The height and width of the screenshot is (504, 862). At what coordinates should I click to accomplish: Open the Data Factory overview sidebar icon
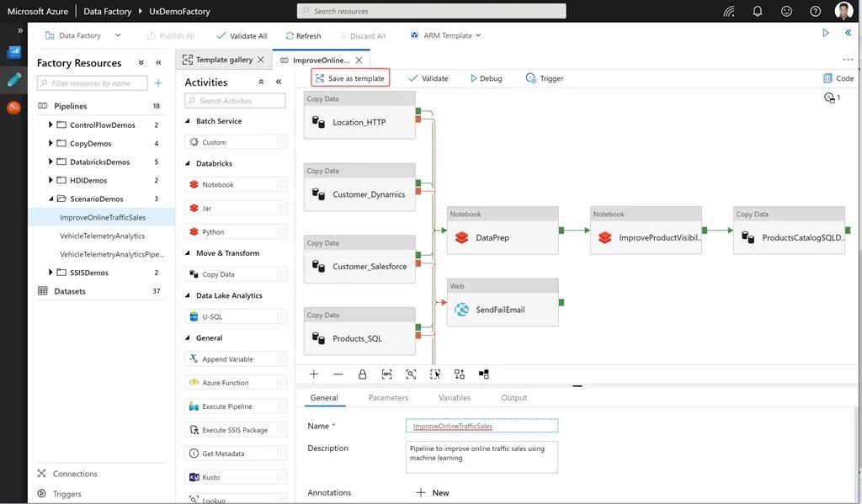(13, 52)
